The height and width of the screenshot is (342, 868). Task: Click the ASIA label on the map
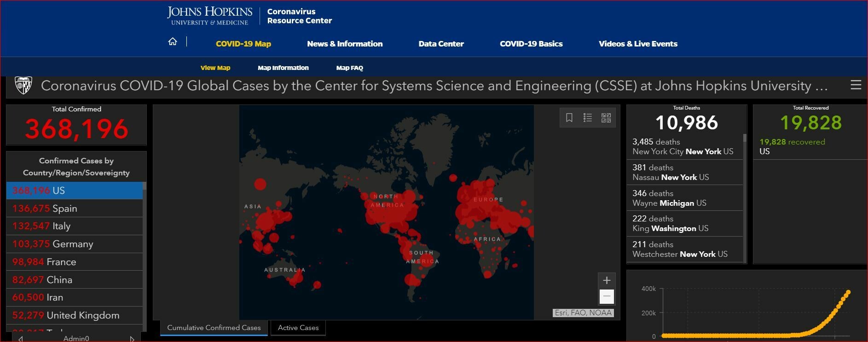click(253, 207)
